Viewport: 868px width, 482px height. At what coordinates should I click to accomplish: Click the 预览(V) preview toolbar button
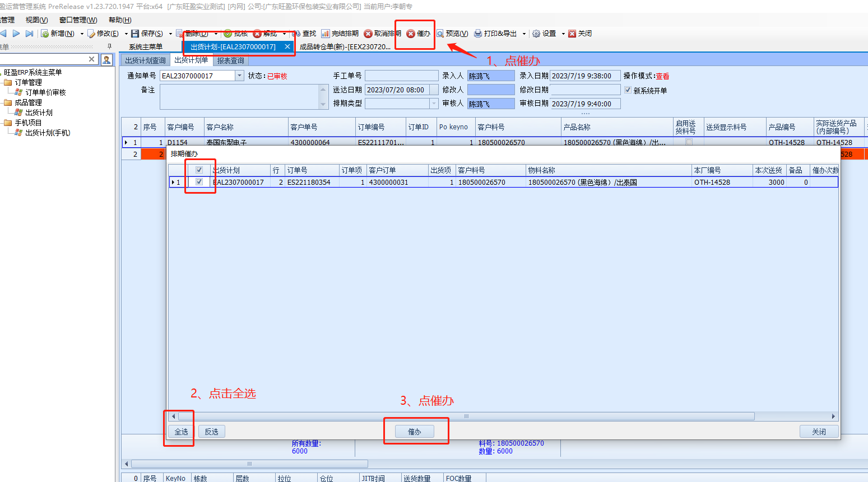(x=453, y=34)
